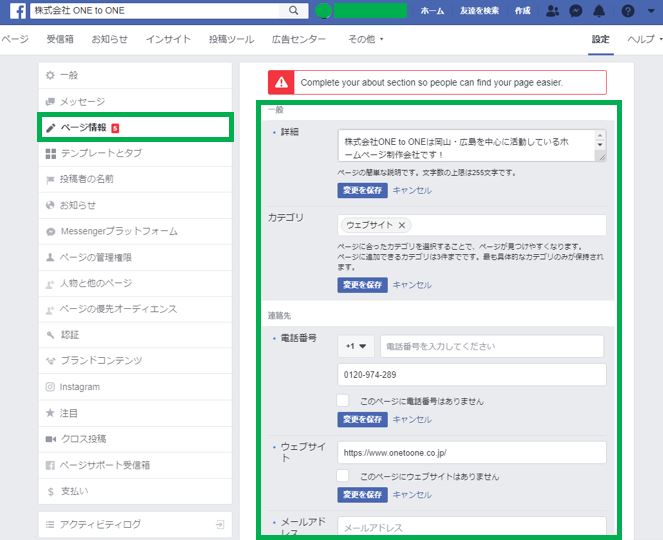Open Instagram settings in sidebar
Image resolution: width=663 pixels, height=540 pixels.
[80, 387]
